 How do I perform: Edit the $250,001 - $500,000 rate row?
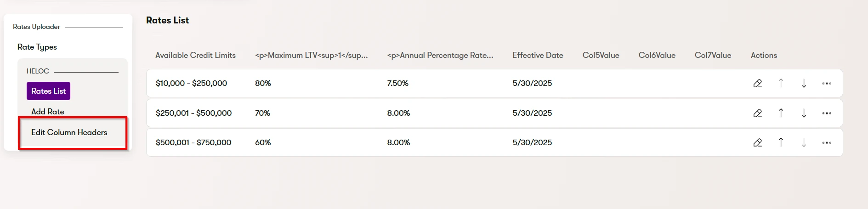[x=758, y=113]
